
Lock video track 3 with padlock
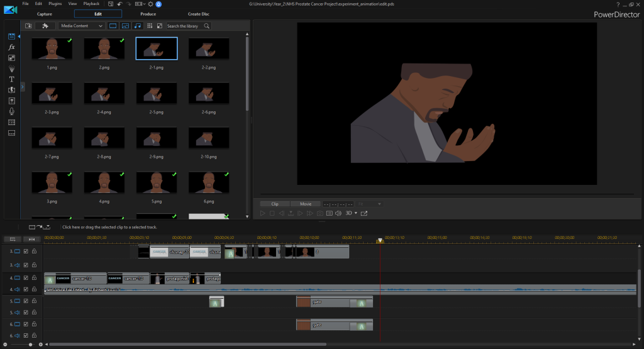(x=35, y=252)
